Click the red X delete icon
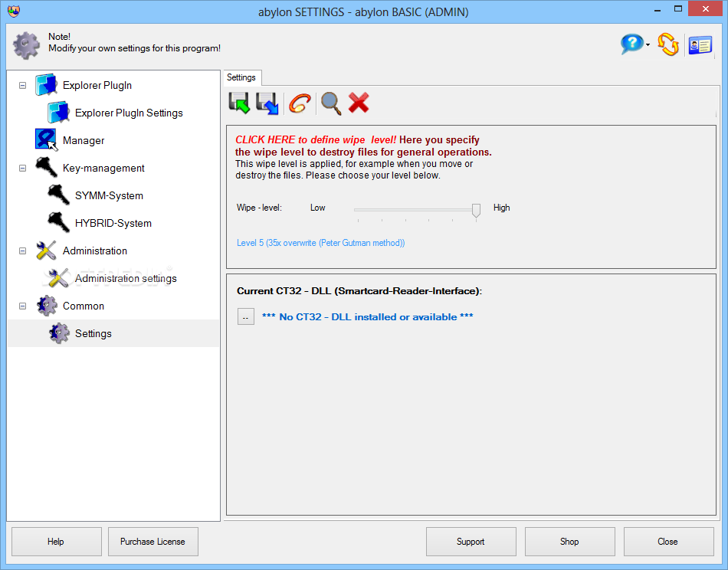 tap(359, 103)
